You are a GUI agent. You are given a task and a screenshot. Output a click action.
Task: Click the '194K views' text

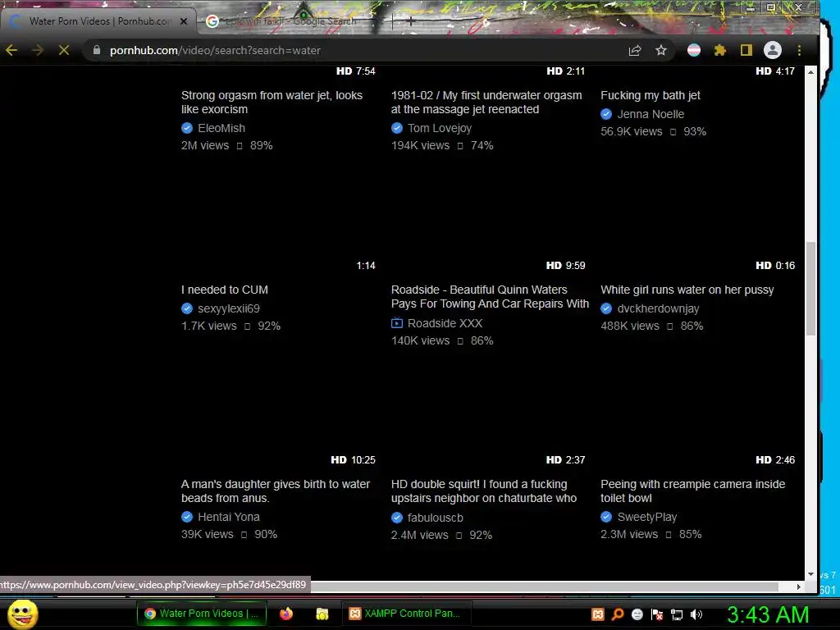(x=420, y=146)
